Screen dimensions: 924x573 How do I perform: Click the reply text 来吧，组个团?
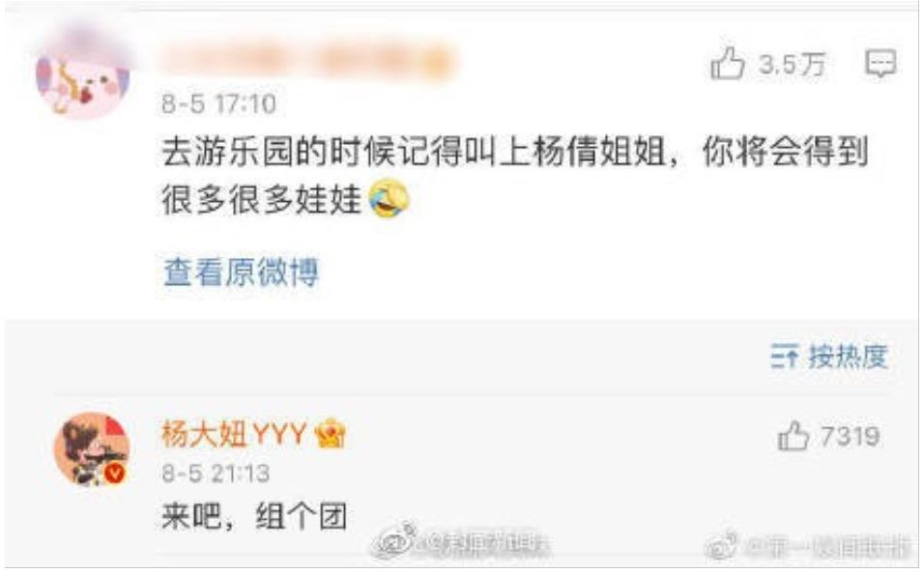pyautogui.click(x=254, y=517)
